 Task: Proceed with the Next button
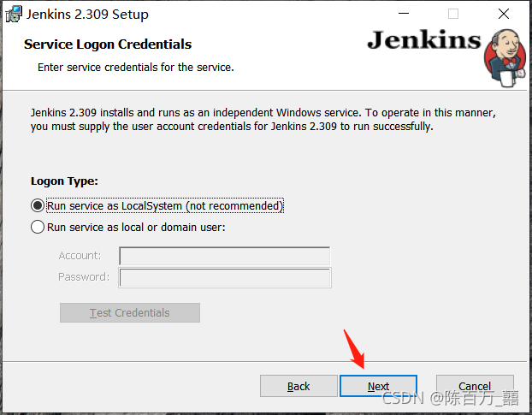(378, 386)
